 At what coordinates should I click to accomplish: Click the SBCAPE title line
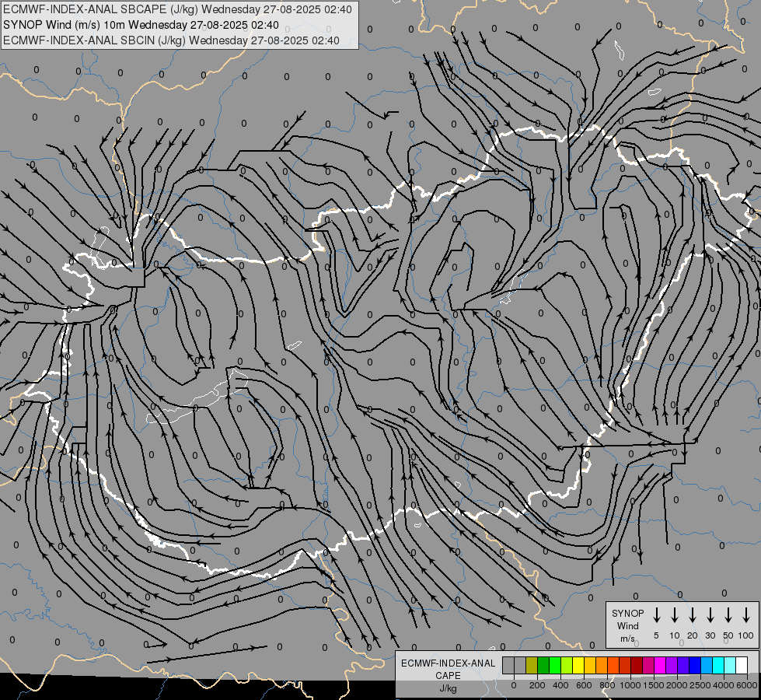click(178, 9)
